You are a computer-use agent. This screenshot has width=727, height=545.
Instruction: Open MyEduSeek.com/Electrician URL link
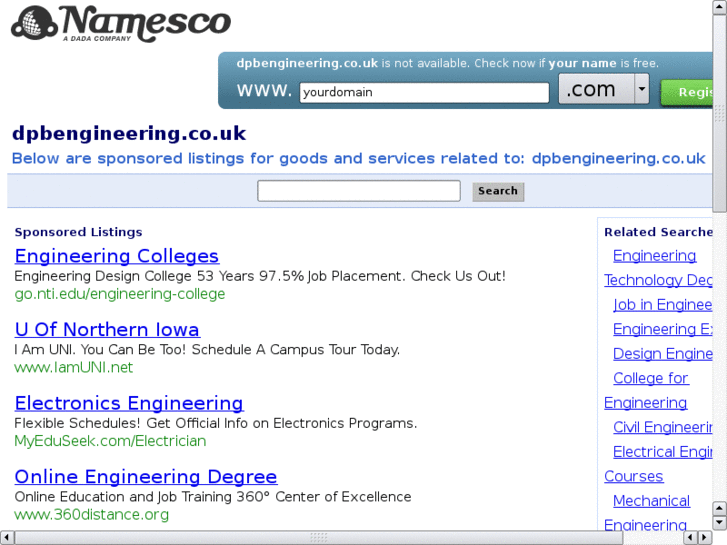[x=110, y=441]
